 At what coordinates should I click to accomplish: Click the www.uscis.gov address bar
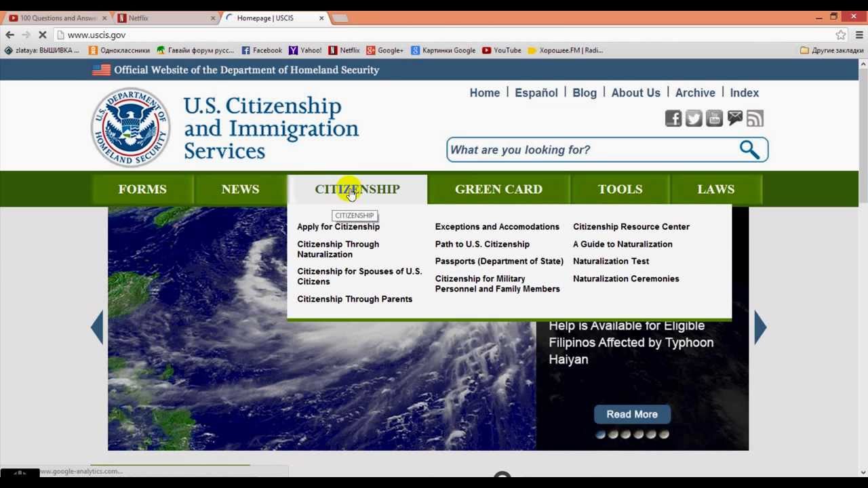[x=444, y=35]
